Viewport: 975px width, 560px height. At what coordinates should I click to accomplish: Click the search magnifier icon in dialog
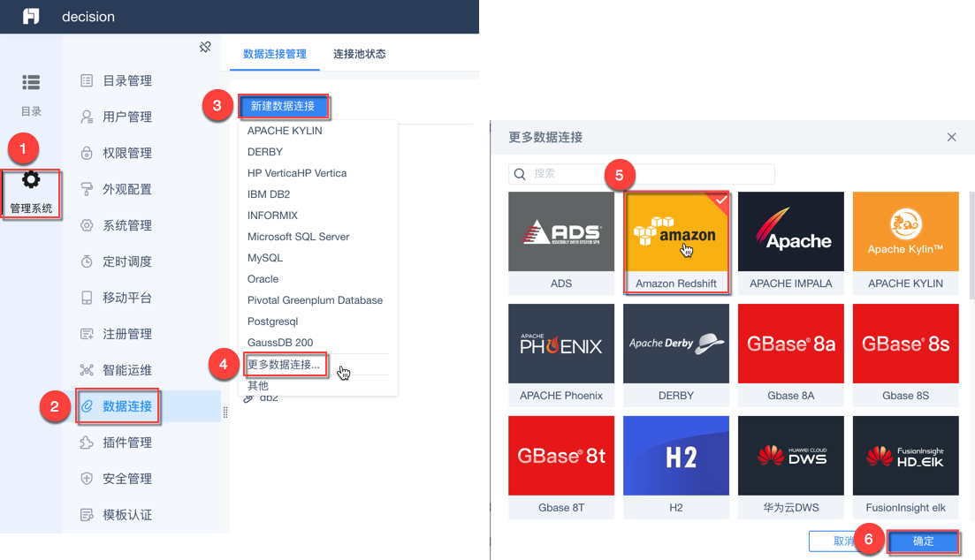pos(520,174)
